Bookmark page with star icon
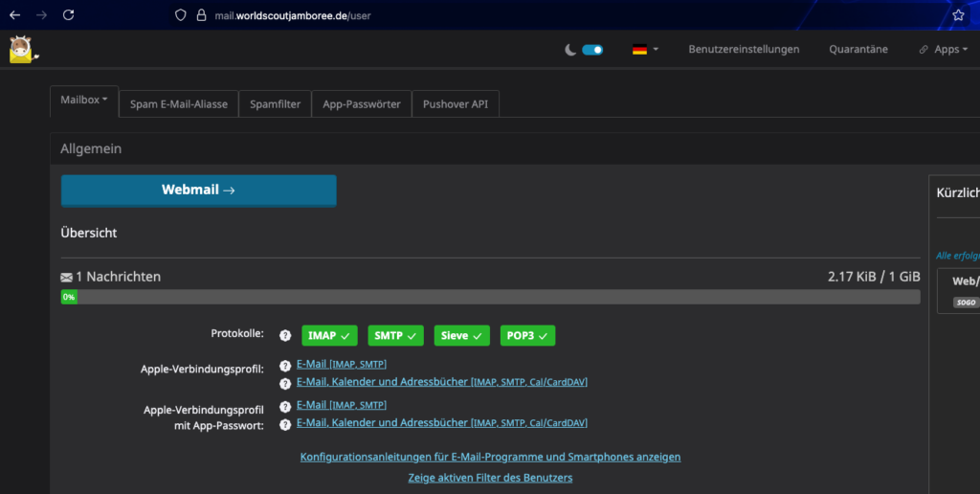Image resolution: width=980 pixels, height=494 pixels. point(958,15)
